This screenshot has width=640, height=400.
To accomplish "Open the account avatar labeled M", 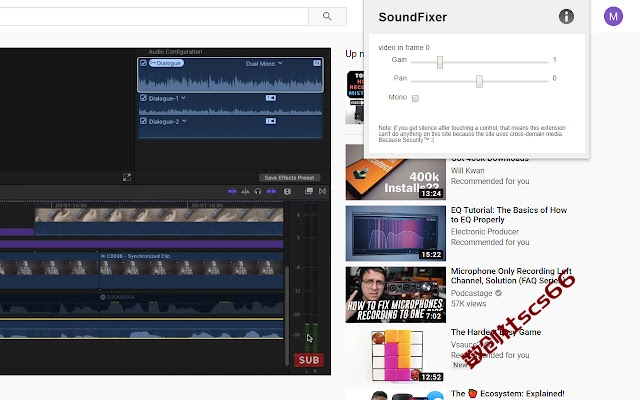I will tap(613, 16).
